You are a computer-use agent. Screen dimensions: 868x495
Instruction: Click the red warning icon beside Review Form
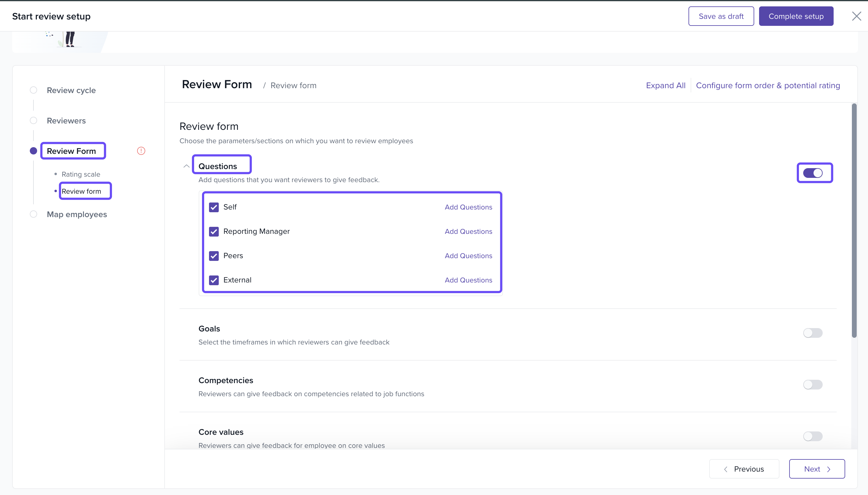click(x=141, y=151)
